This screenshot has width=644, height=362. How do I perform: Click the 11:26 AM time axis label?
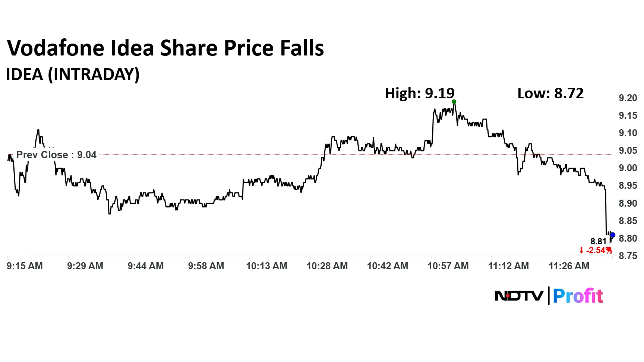(x=569, y=266)
